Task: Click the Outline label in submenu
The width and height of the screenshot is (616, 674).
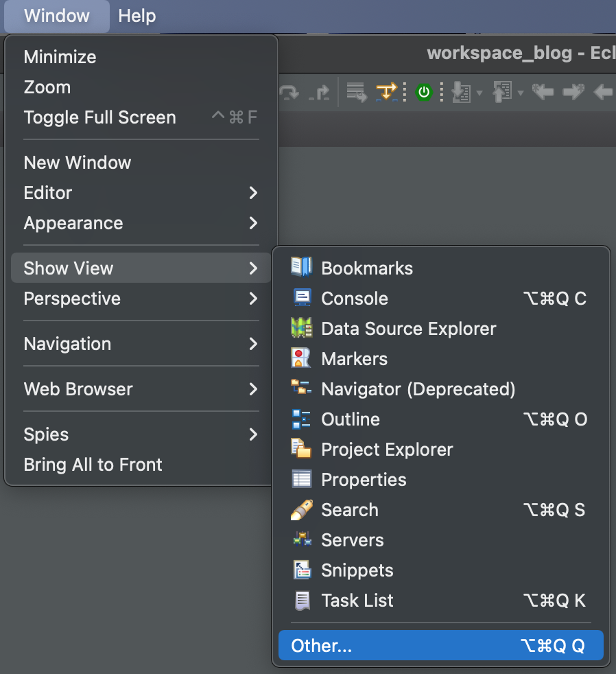Action: click(351, 419)
